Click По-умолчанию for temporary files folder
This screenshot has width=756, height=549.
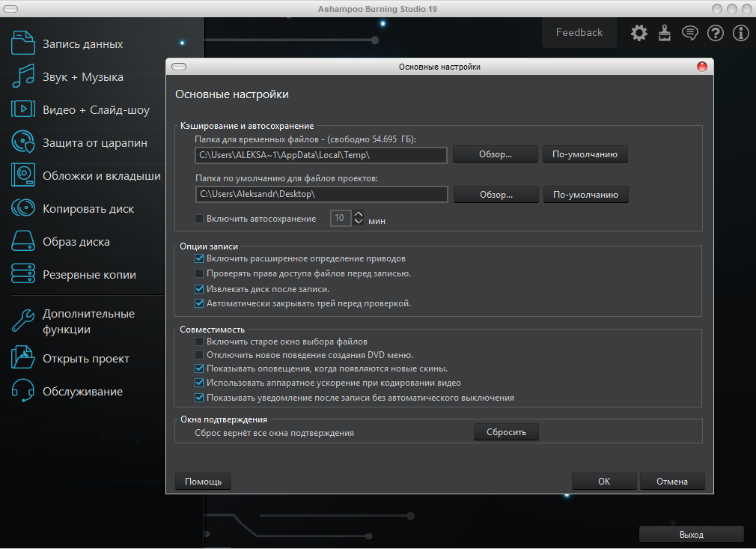point(585,154)
